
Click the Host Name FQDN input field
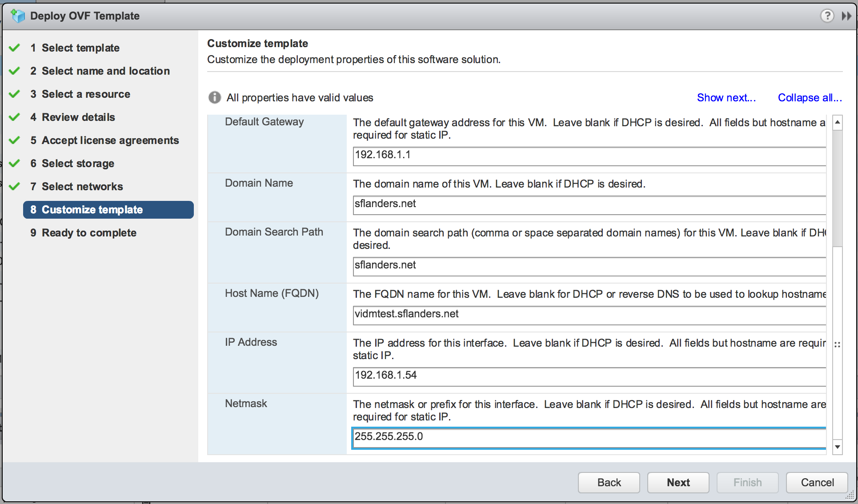(589, 314)
